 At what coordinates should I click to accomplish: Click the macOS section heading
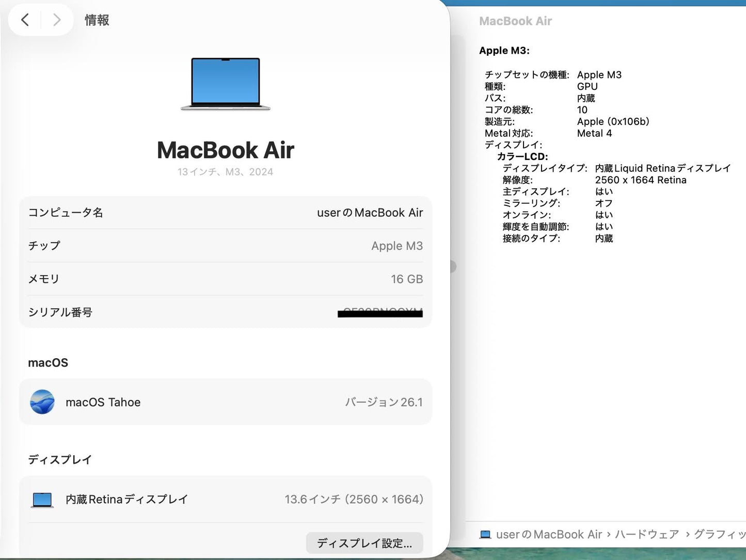click(x=48, y=363)
